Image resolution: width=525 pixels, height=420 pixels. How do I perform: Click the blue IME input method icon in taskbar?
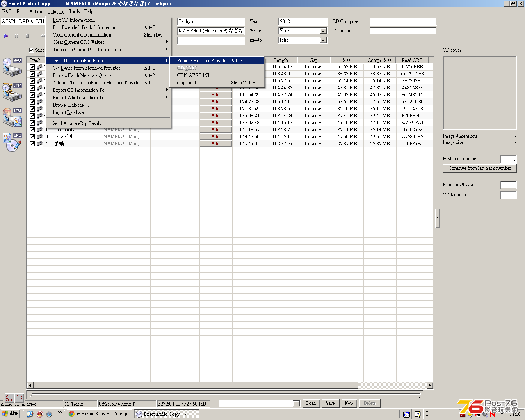click(406, 414)
